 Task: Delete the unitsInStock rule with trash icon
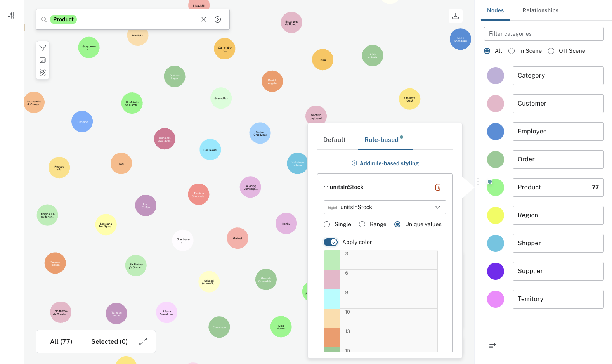tap(438, 187)
